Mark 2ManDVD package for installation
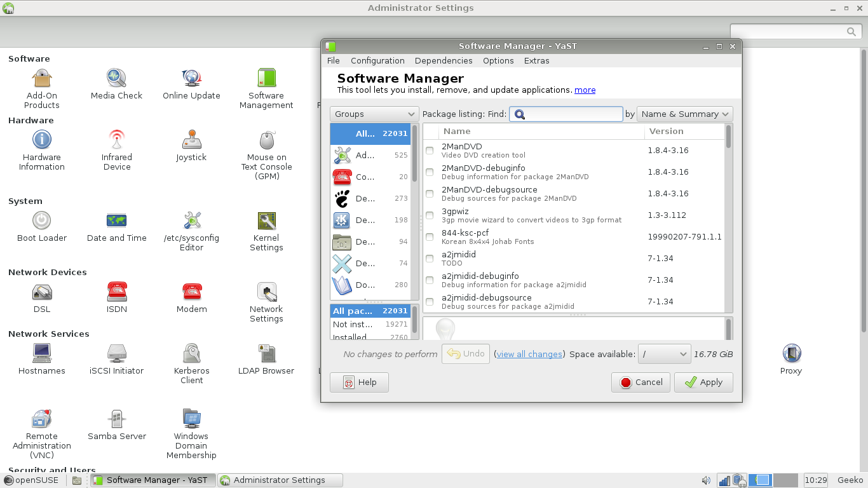868x488 pixels. (430, 151)
